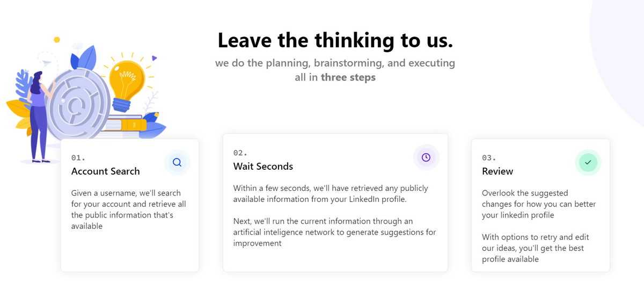Click the 01. step number label
This screenshot has width=644, height=281.
(x=78, y=157)
